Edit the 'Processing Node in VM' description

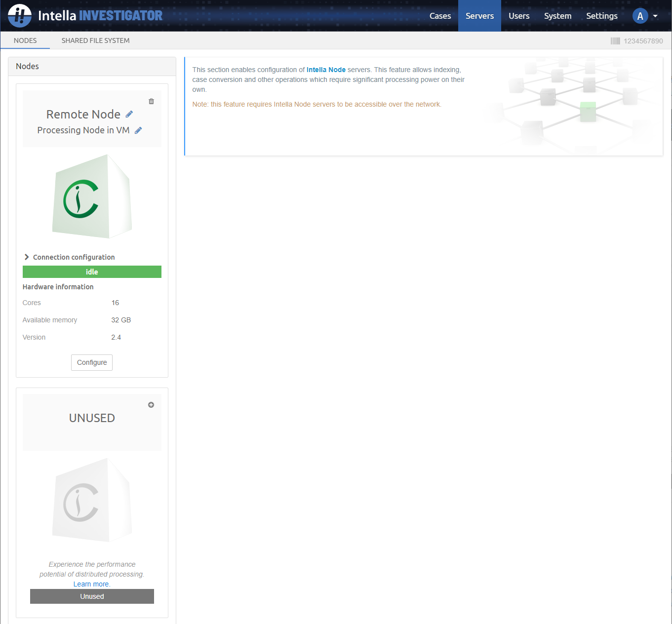point(138,130)
